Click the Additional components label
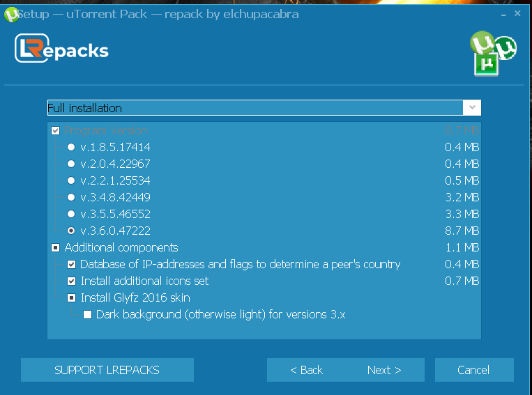This screenshot has width=532, height=395. click(x=121, y=247)
